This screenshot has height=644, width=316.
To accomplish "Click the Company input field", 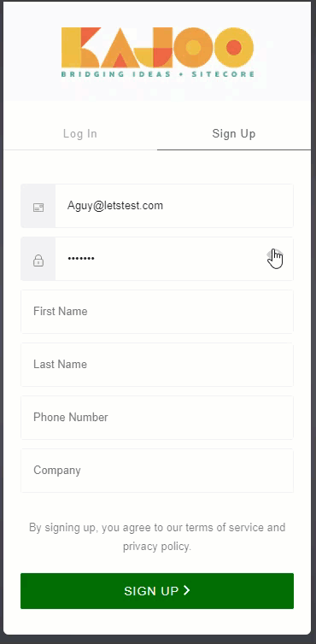I will (x=157, y=471).
